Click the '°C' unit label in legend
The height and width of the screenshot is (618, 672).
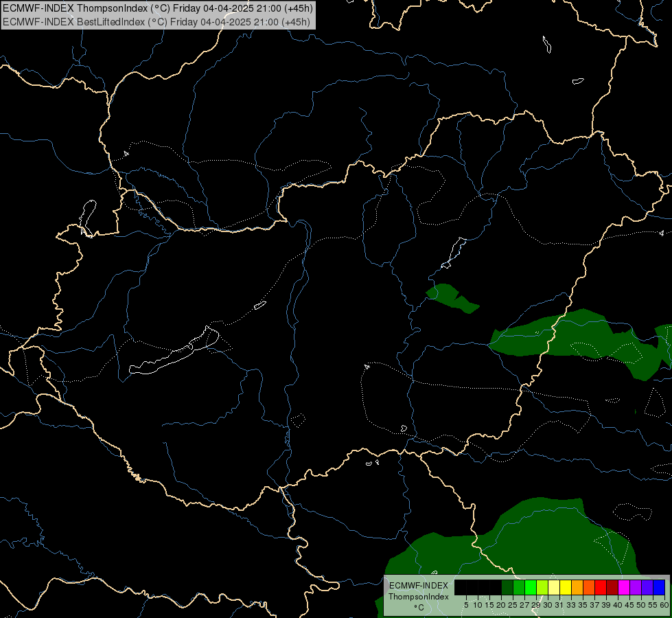coord(419,607)
